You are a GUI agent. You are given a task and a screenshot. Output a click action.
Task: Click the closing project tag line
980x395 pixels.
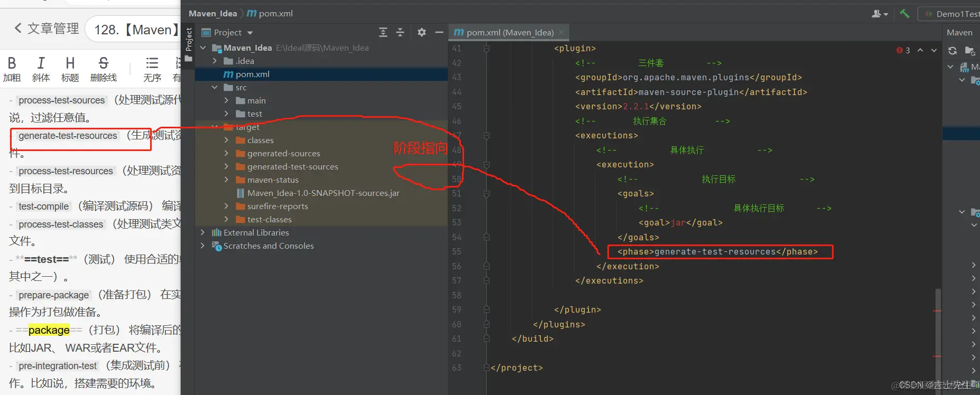tap(516, 368)
